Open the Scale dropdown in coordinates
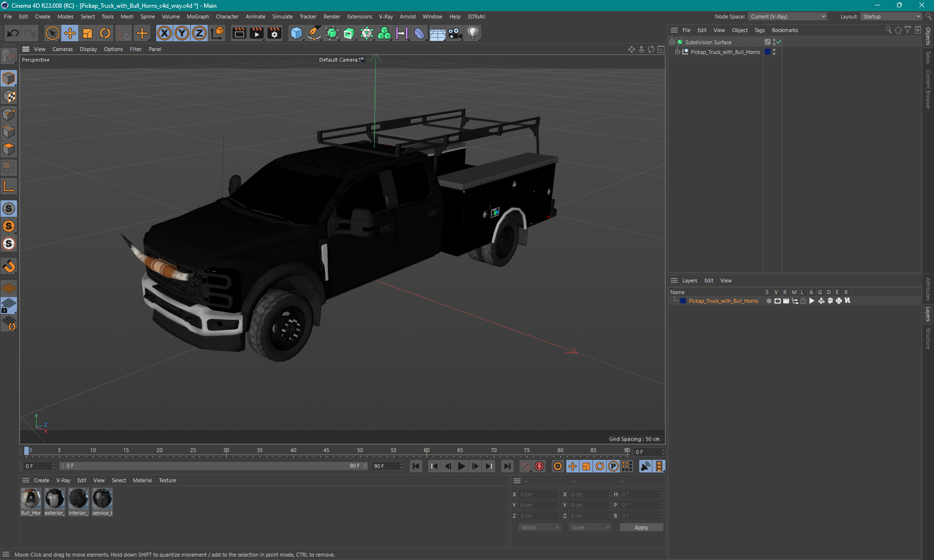934x560 pixels. [x=591, y=527]
